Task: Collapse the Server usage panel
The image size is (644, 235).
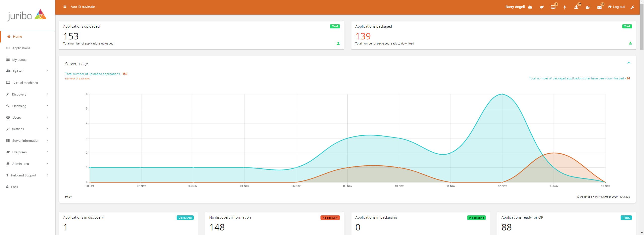Action: (629, 63)
